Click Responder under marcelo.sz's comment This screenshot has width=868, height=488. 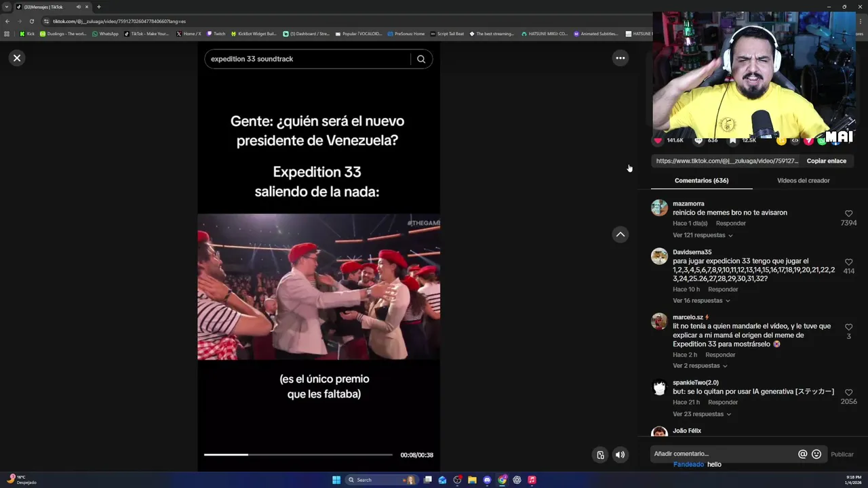(720, 354)
